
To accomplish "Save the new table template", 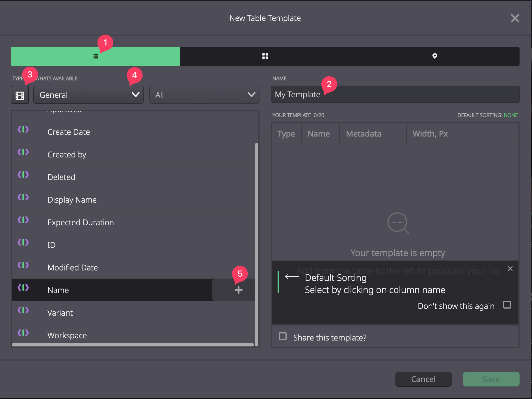I will coord(491,379).
